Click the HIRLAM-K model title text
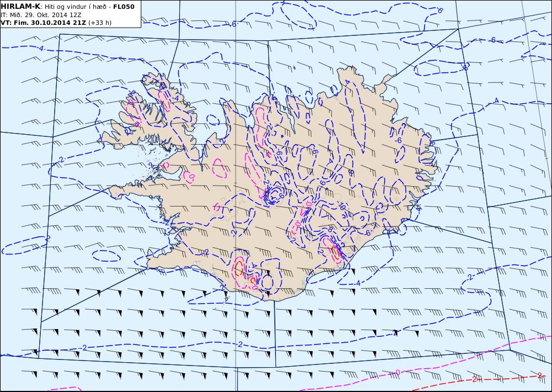The image size is (552, 392). (x=20, y=7)
